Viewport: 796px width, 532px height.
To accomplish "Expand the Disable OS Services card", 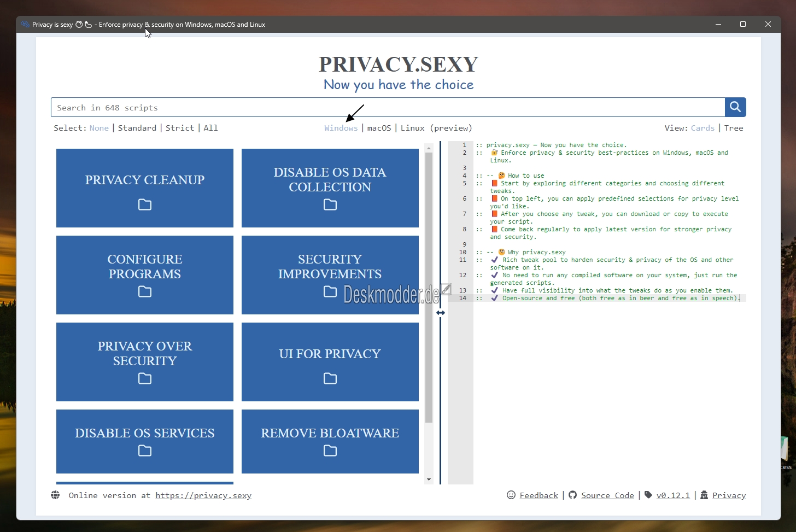I will click(145, 441).
